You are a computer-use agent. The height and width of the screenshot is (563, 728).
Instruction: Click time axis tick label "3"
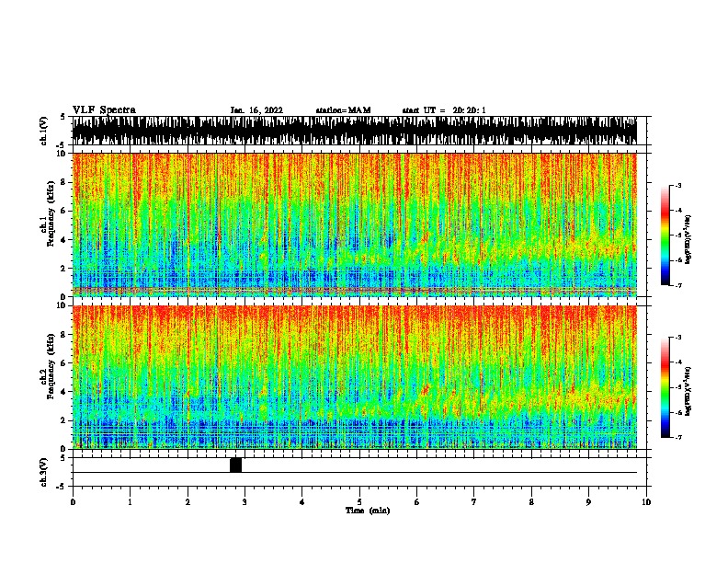(x=245, y=502)
